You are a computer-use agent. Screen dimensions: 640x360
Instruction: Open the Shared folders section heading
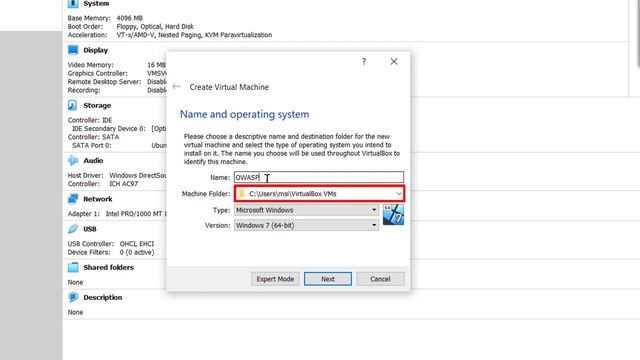(109, 267)
